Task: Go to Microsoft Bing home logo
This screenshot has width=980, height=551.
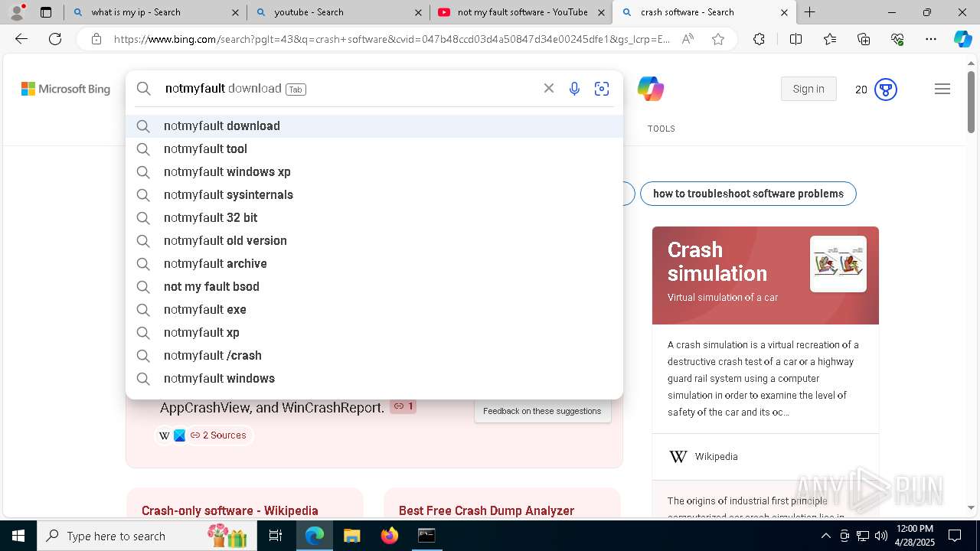Action: (x=66, y=89)
